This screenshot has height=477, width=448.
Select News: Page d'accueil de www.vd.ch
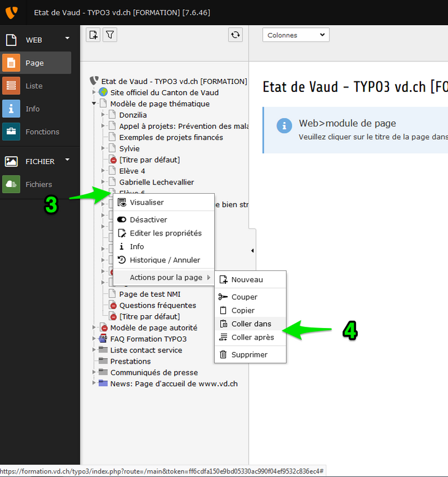pyautogui.click(x=174, y=384)
